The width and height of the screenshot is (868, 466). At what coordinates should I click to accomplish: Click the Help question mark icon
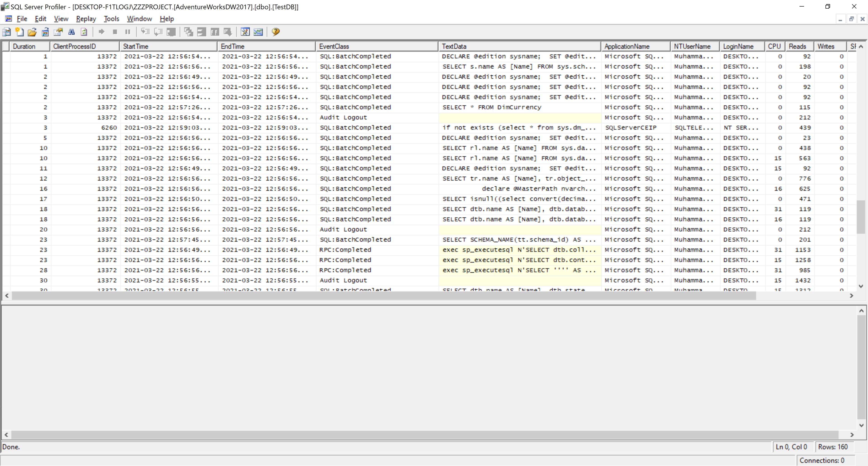276,32
